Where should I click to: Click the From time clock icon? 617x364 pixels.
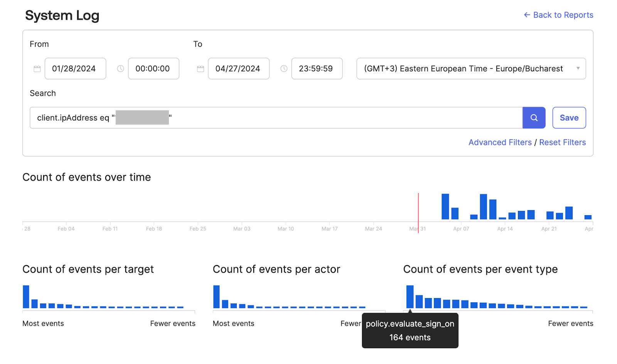120,69
